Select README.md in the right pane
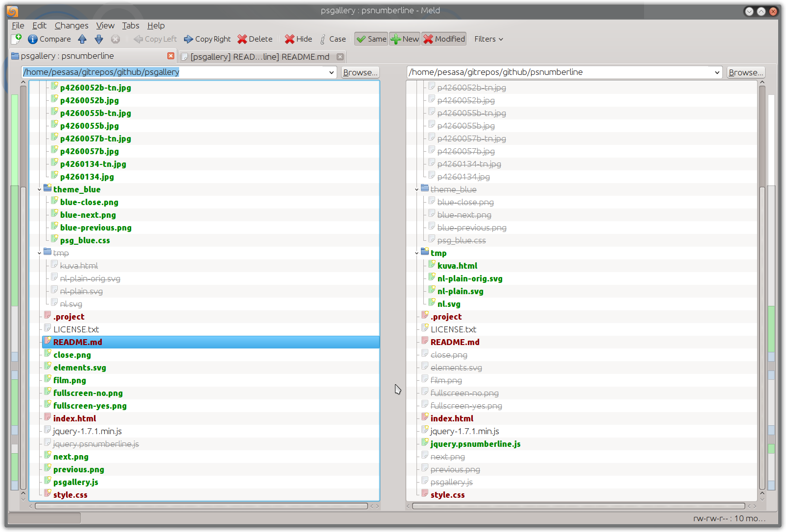The height and width of the screenshot is (532, 786). click(455, 342)
